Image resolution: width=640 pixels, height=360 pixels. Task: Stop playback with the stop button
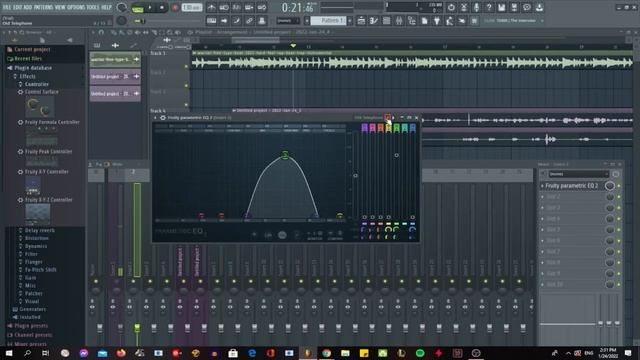coord(162,7)
